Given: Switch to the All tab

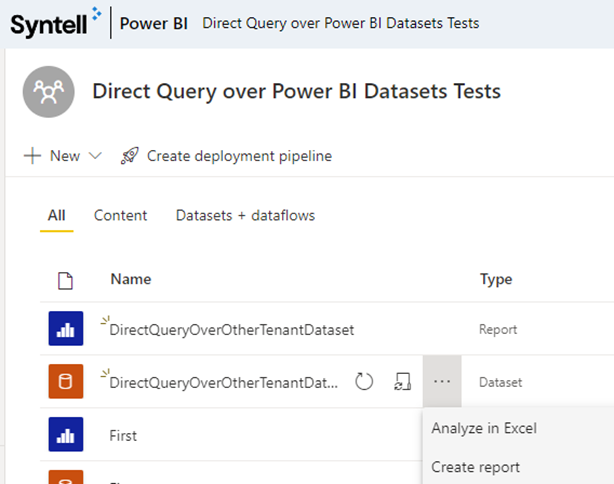Looking at the screenshot, I should [56, 215].
